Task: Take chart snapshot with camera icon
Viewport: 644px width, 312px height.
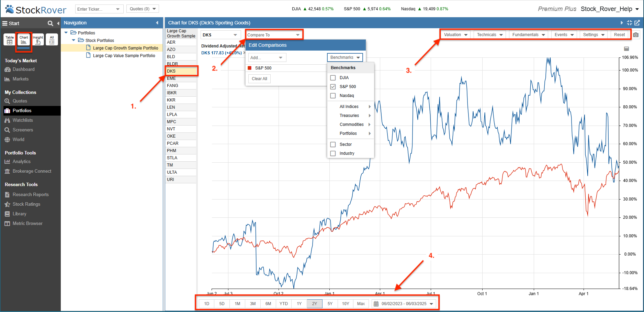Action: click(636, 35)
